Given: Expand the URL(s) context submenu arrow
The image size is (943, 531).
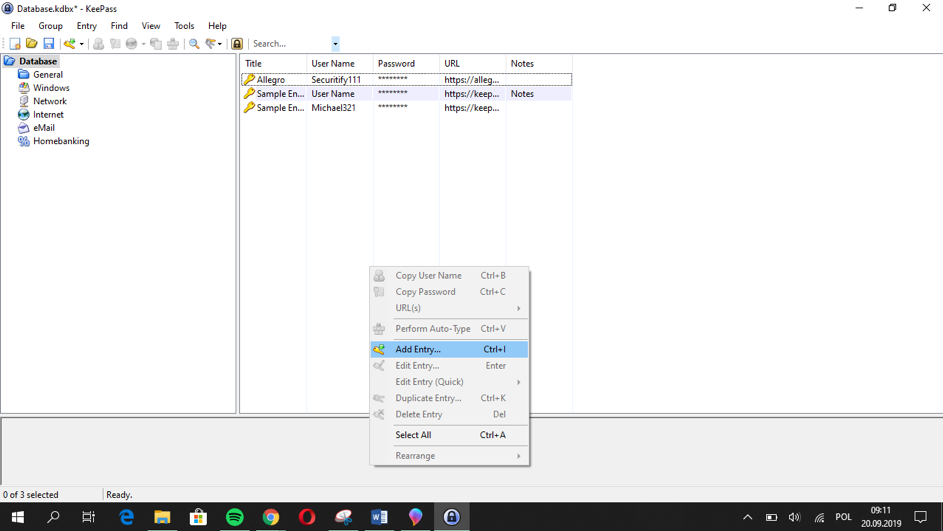Looking at the screenshot, I should click(x=518, y=308).
